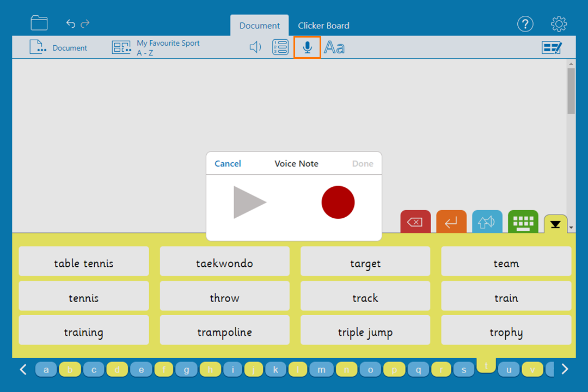Insert the word 'trampoline'

click(x=224, y=332)
